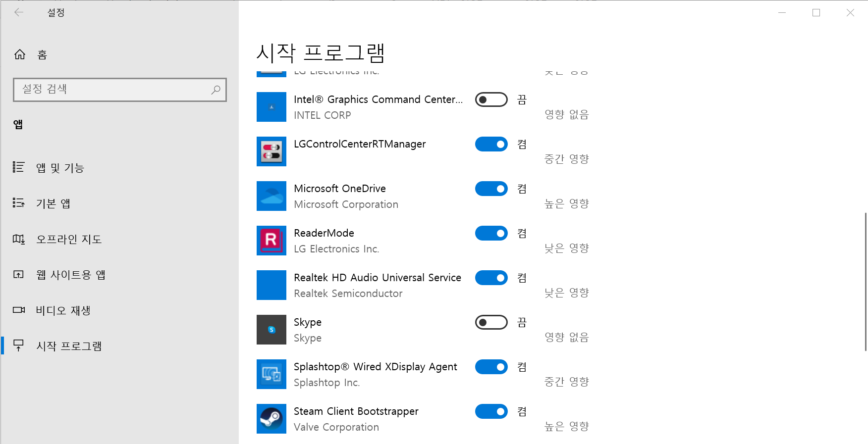The image size is (868, 444).
Task: Click the 영향 없음 label for Skype
Action: coord(567,337)
